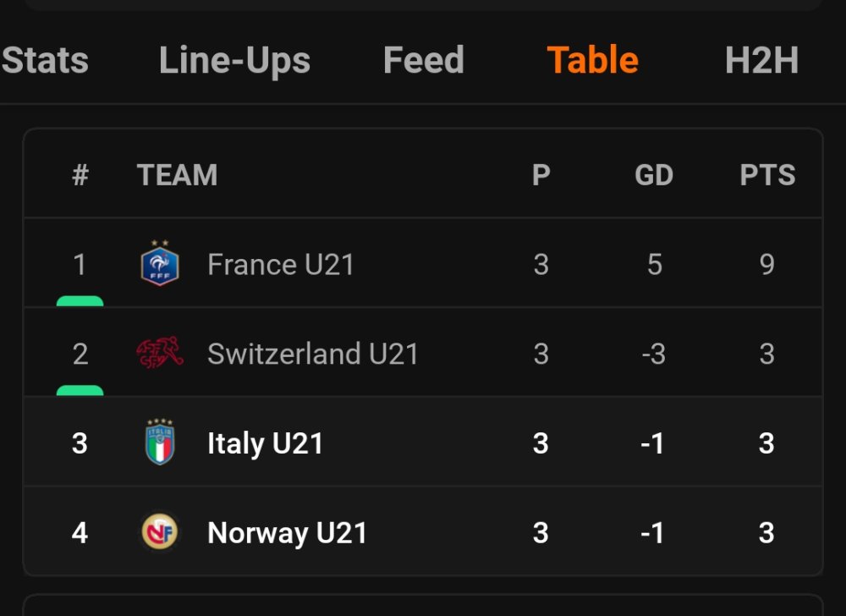Click the P column header
846x616 pixels.
point(541,175)
